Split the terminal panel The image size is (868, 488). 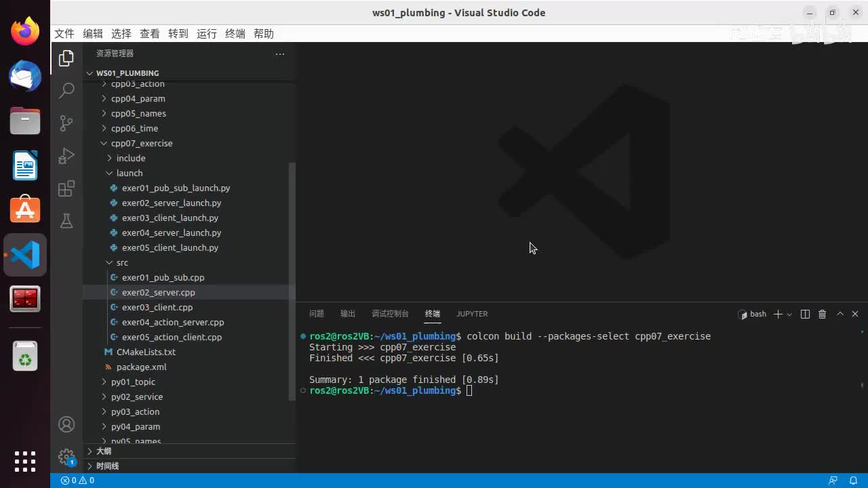[805, 314]
